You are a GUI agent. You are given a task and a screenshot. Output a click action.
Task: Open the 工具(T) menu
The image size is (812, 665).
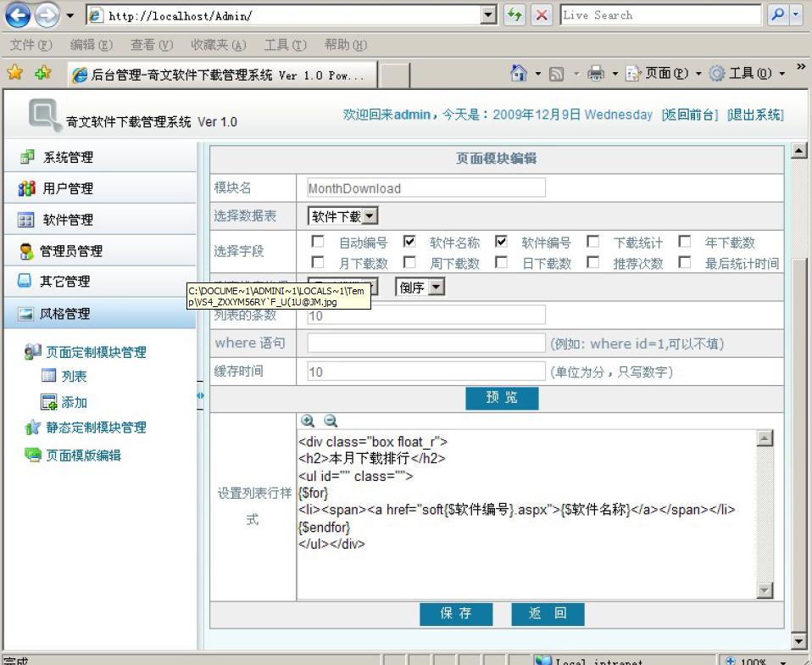tap(286, 45)
